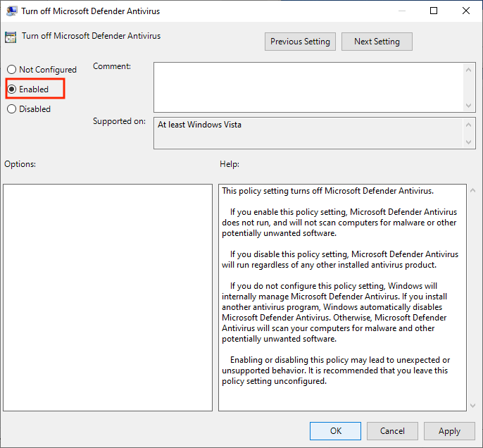Click the 'Enabling or disabling this policy' paragraph
This screenshot has height=448, width=483.
pyautogui.click(x=336, y=371)
